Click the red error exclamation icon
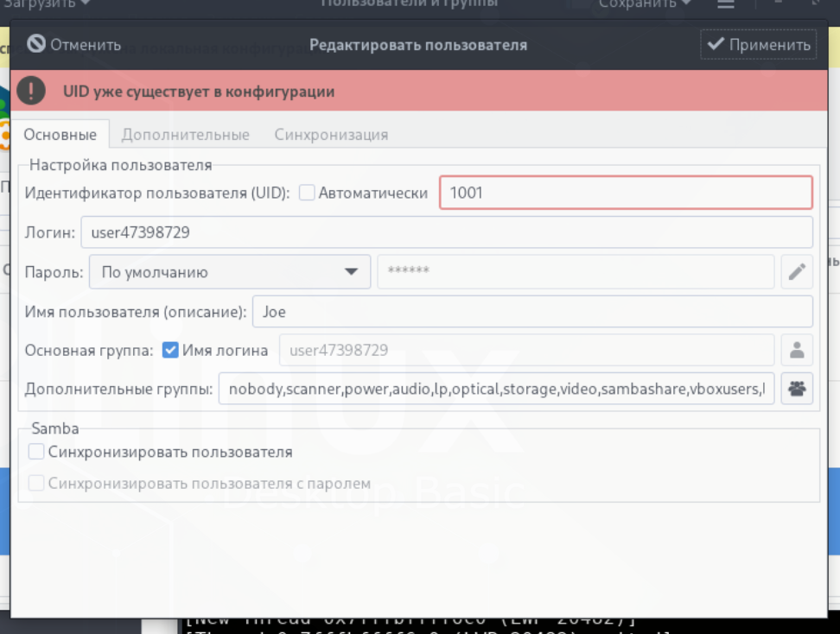Image resolution: width=840 pixels, height=634 pixels. (x=31, y=91)
